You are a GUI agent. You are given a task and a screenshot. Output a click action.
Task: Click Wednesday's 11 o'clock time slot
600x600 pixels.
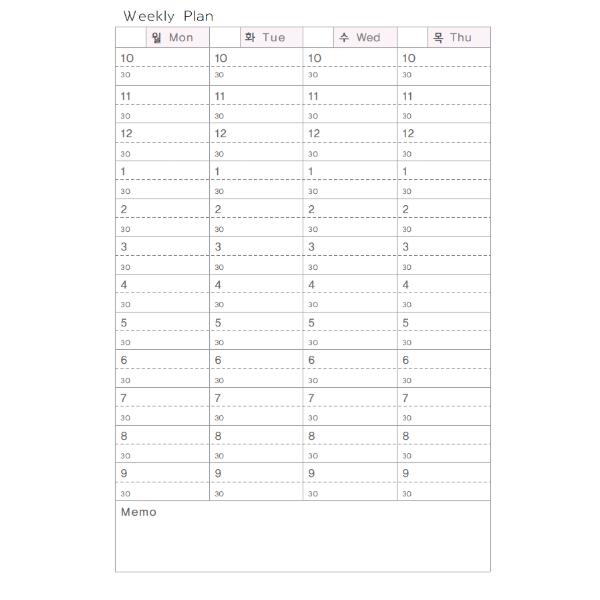(x=350, y=96)
